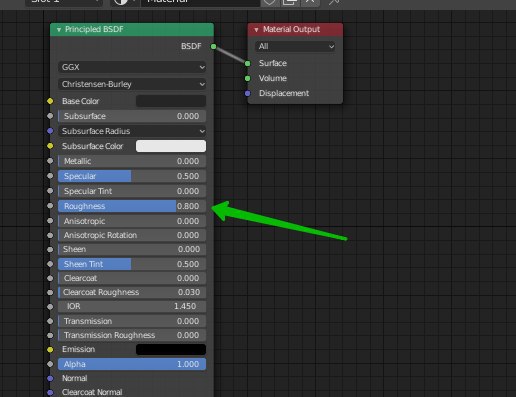Click the IOR input socket

[50, 306]
